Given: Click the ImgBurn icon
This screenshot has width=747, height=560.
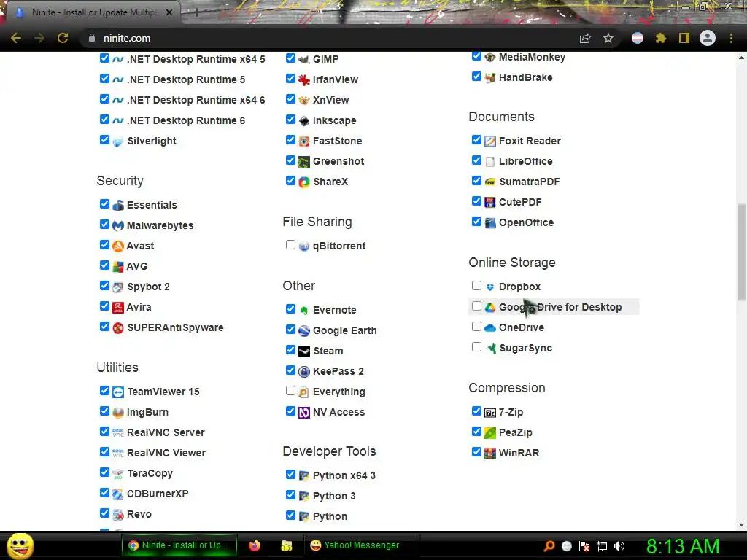Looking at the screenshot, I should 117,413.
